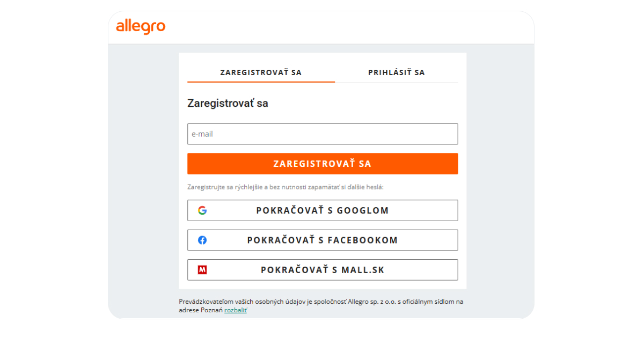This screenshot has width=644, height=337.
Task: Click the red Mall.sk 'M' icon
Action: (202, 270)
